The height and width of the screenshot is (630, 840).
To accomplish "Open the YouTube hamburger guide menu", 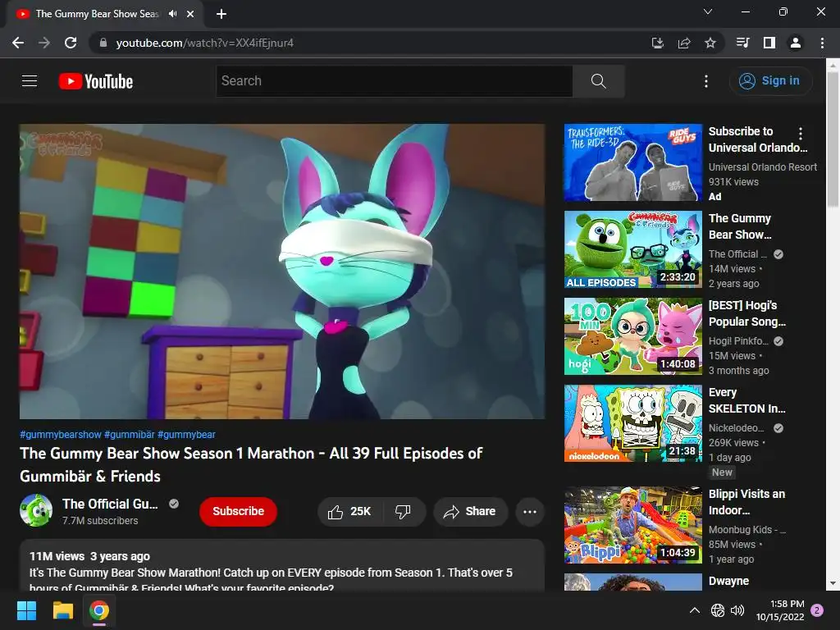I will pyautogui.click(x=30, y=81).
